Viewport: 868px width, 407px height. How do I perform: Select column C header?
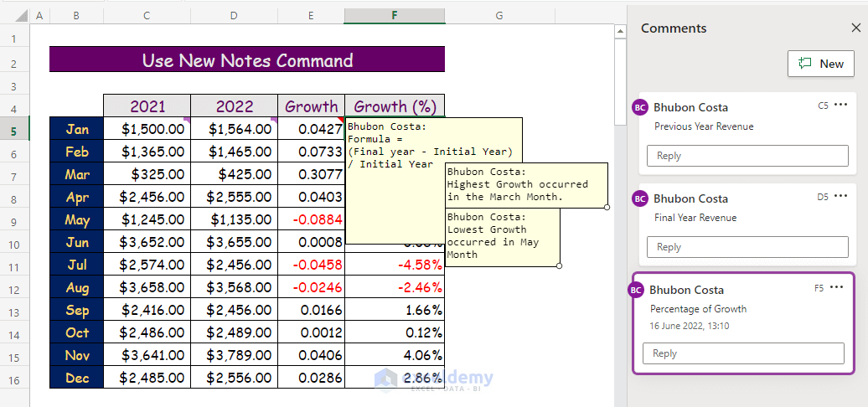tap(147, 16)
